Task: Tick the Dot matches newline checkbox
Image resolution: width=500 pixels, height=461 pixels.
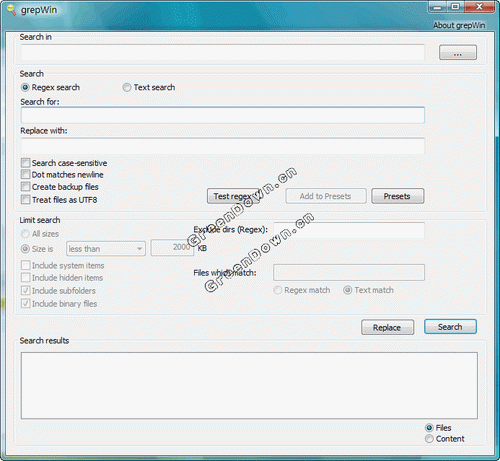Action: pyautogui.click(x=25, y=174)
